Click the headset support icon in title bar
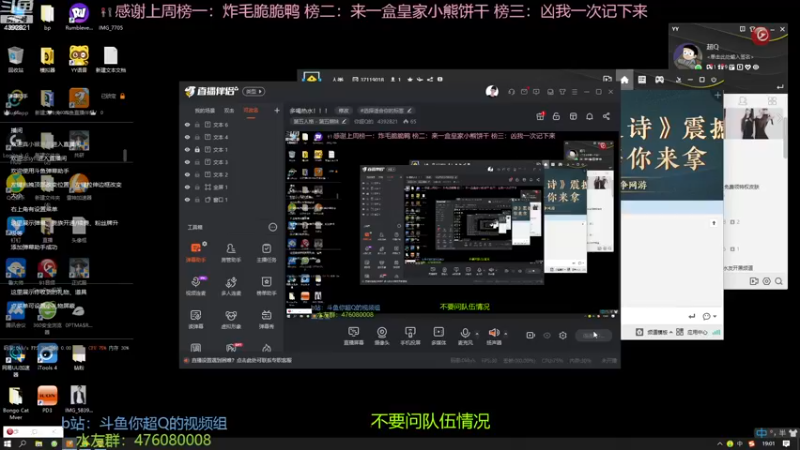This screenshot has height=450, width=800. pyautogui.click(x=511, y=92)
